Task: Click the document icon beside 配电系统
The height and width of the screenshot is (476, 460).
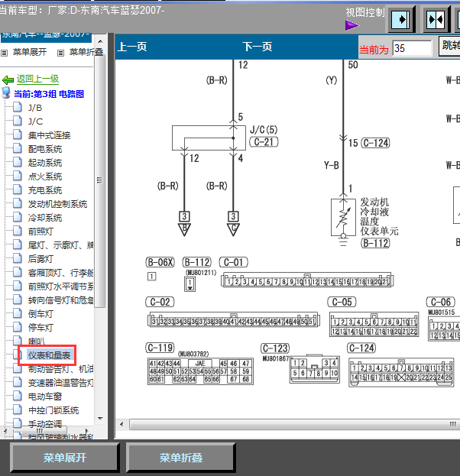Action: click(17, 149)
